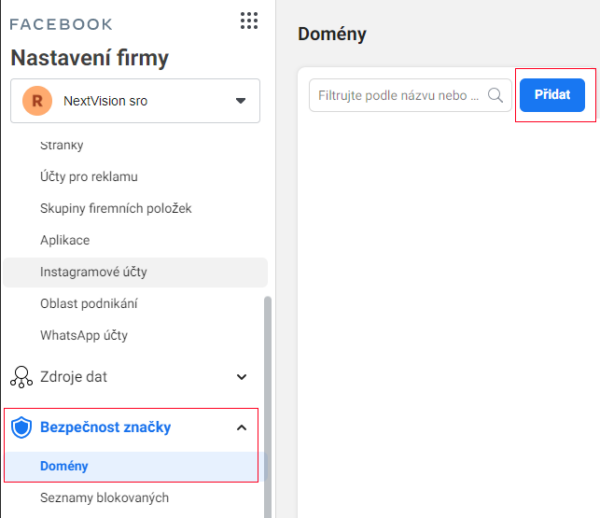Viewport: 600px width, 518px height.
Task: Click the magnifier icon in filter box
Action: click(495, 96)
